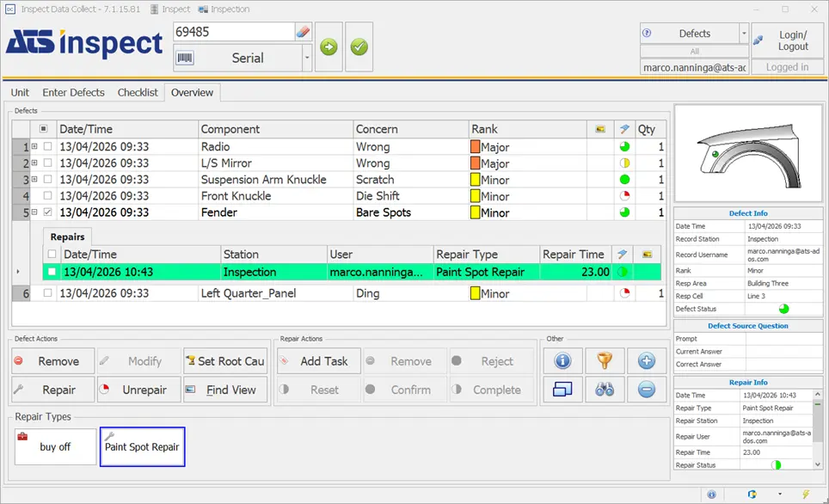Click the orange funnel filter button

click(x=605, y=360)
